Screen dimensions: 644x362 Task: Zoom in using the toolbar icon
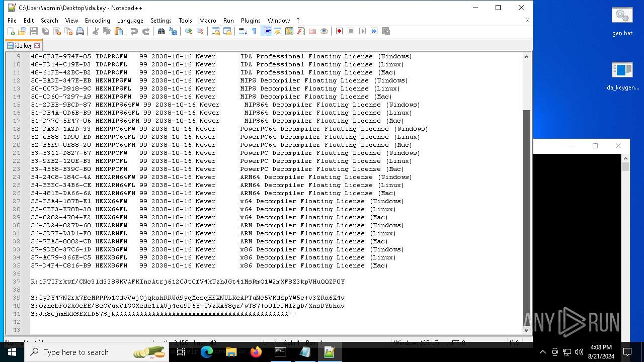(x=189, y=31)
